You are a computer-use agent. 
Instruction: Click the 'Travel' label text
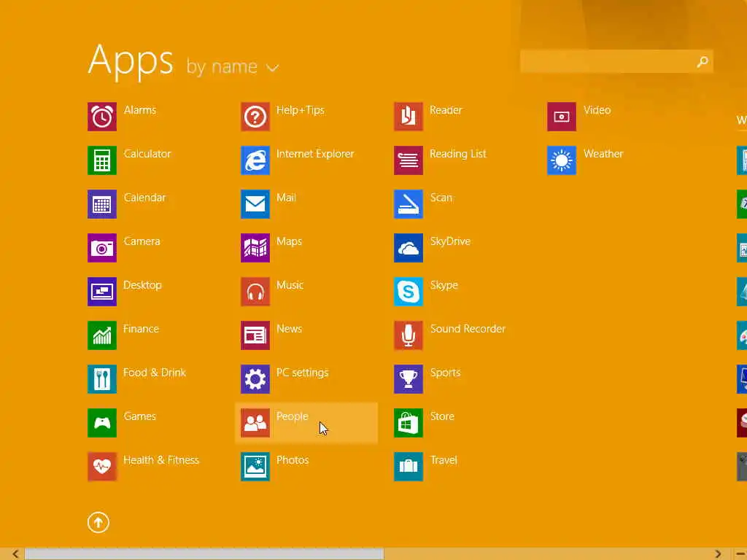coord(444,460)
